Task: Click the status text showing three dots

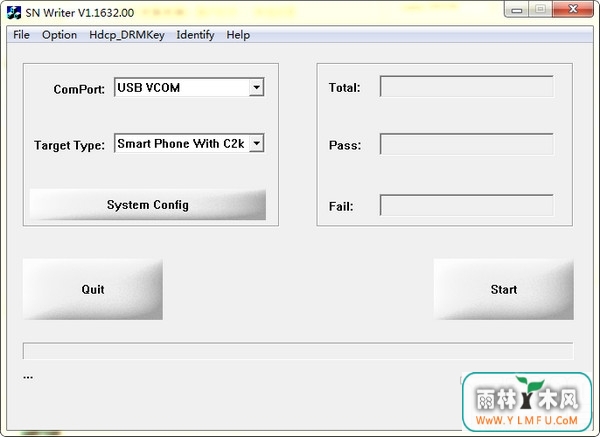Action: [28, 377]
